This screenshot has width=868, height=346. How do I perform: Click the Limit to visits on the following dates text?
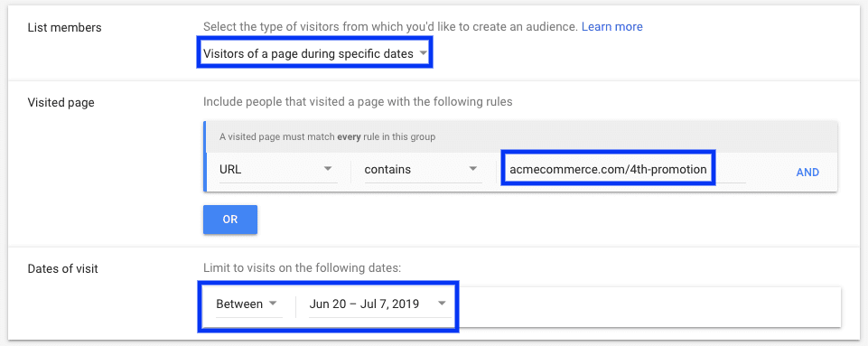coord(302,268)
